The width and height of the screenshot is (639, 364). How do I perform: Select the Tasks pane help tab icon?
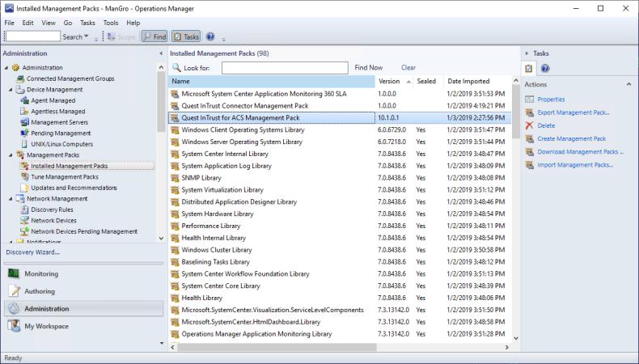point(545,69)
